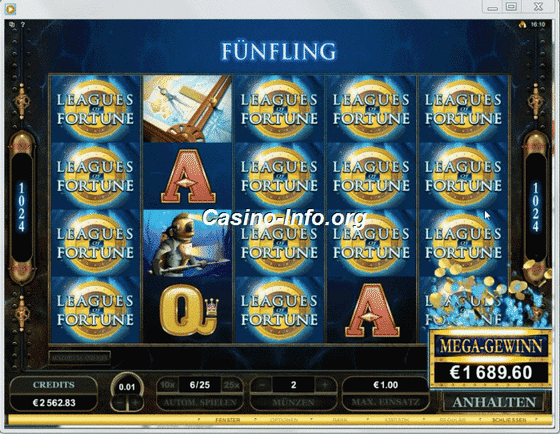560x434 pixels.
Task: Click the red A symbol on fourth reel
Action: (372, 310)
